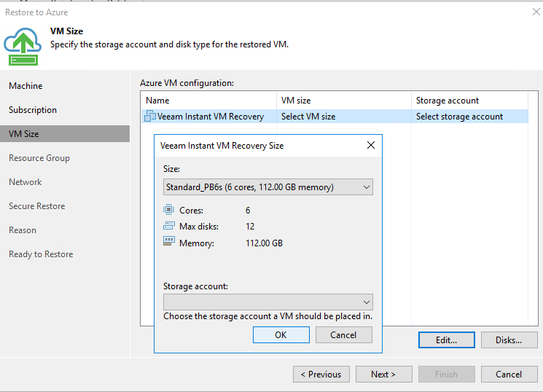Advance the wizard with Next button
Screen dimensions: 543x392
[x=383, y=375]
